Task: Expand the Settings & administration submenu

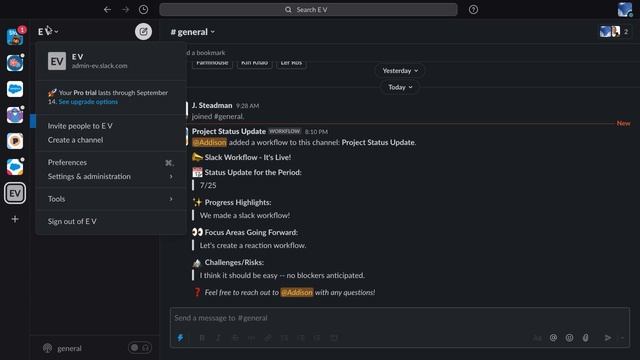Action: (110, 176)
